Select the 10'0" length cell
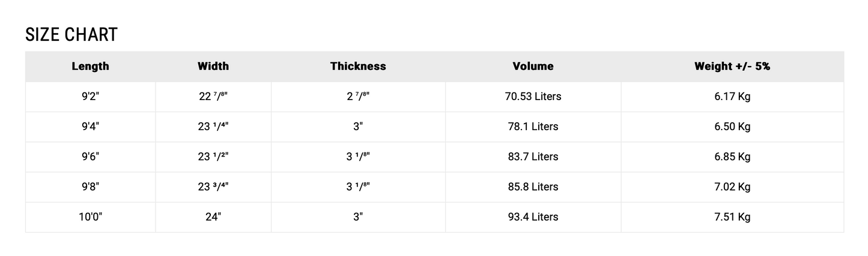 [90, 216]
